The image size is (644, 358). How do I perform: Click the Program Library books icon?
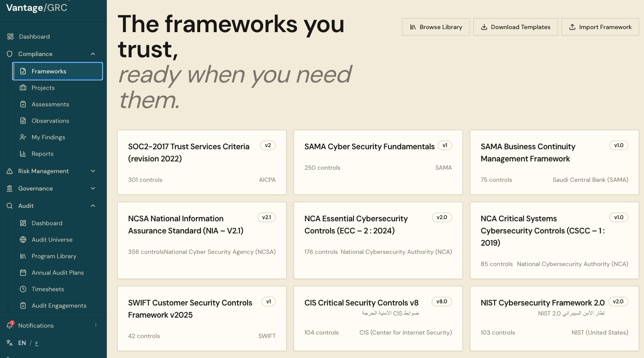tap(23, 256)
